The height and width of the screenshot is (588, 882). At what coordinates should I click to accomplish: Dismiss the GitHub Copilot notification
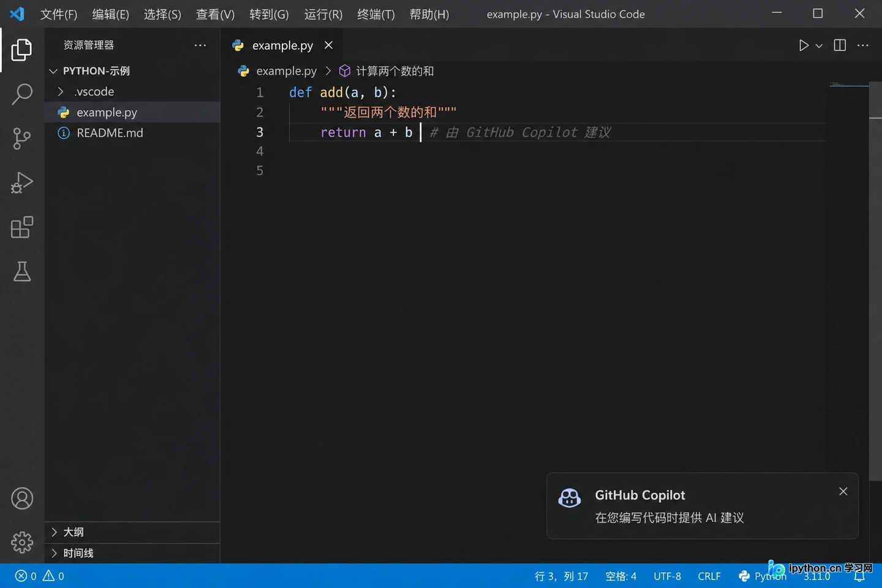(x=843, y=491)
